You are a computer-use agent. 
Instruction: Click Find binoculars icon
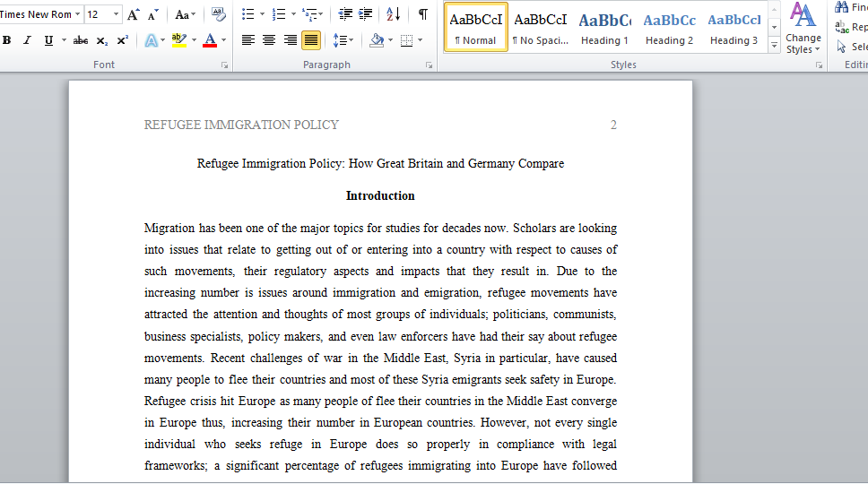[x=841, y=8]
